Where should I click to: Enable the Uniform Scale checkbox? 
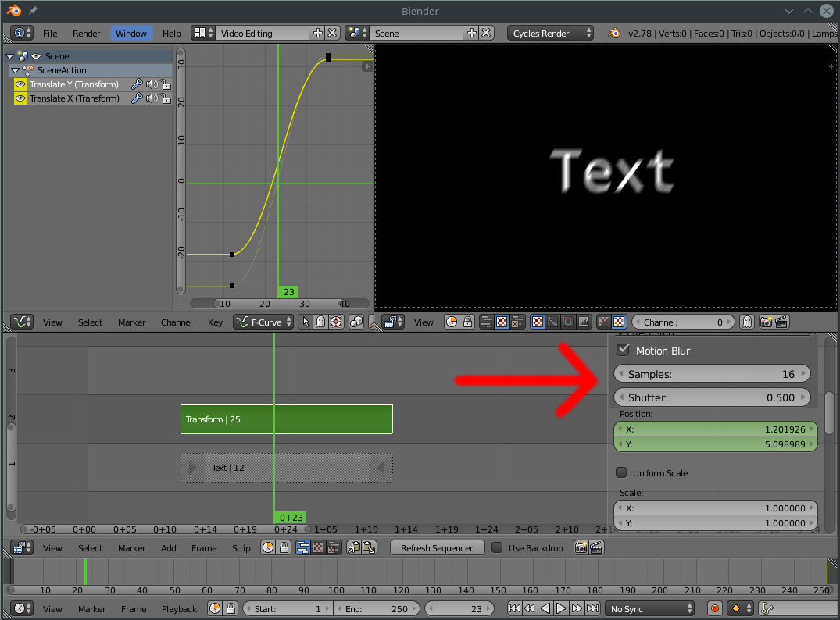[x=621, y=472]
